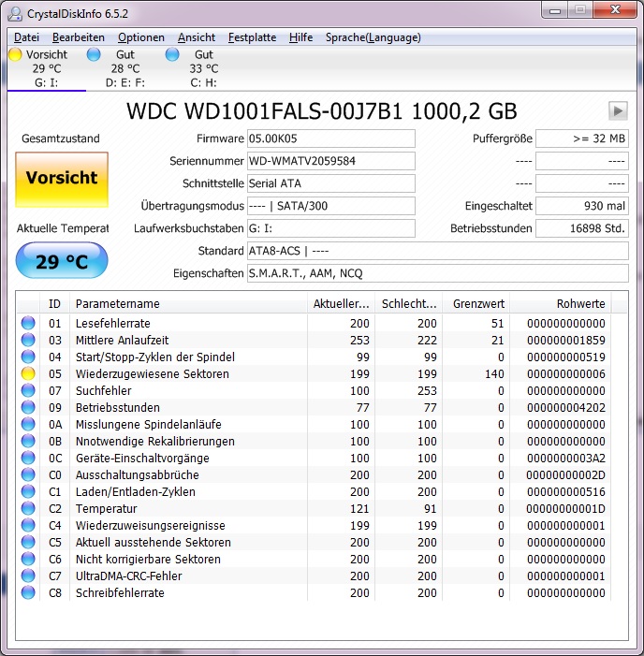Click the 29 °C temperature indicator button

pyautogui.click(x=62, y=261)
